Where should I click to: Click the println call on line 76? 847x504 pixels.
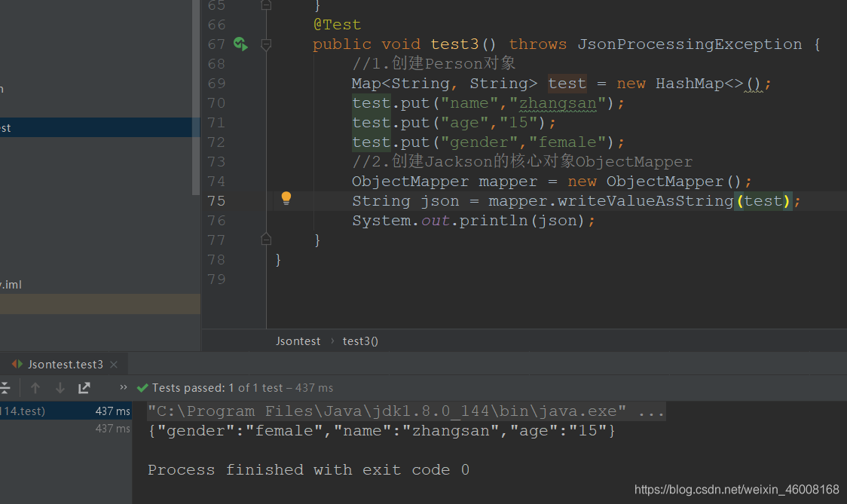pos(494,221)
